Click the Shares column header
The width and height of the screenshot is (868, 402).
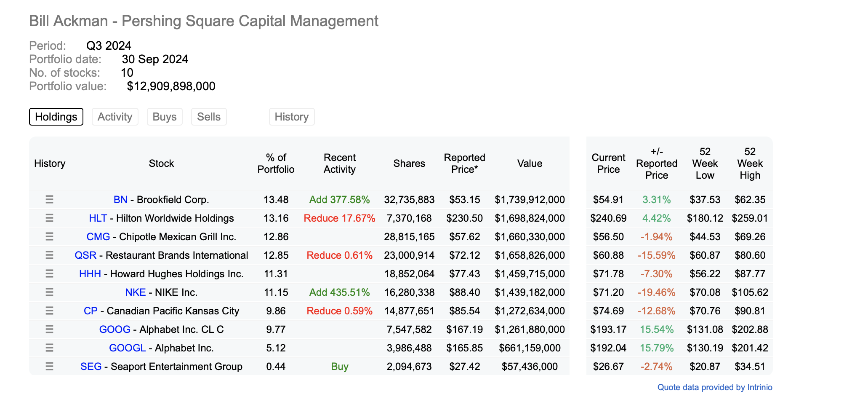coord(409,163)
